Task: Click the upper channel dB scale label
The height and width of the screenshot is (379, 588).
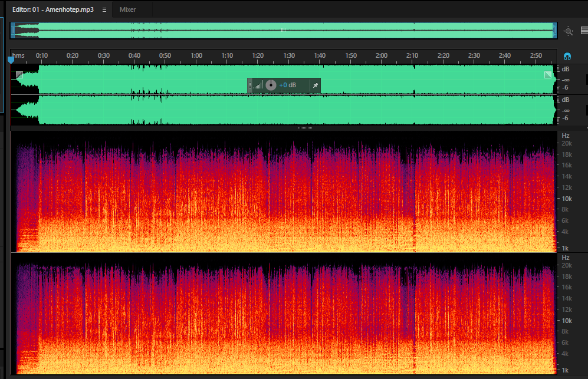Action: [x=566, y=69]
